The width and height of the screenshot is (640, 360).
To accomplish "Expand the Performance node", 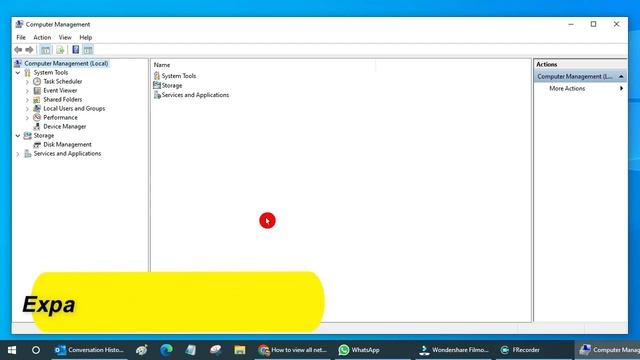I will [x=27, y=118].
